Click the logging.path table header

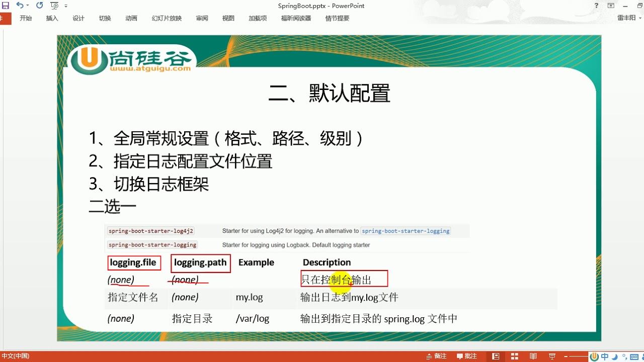click(200, 263)
